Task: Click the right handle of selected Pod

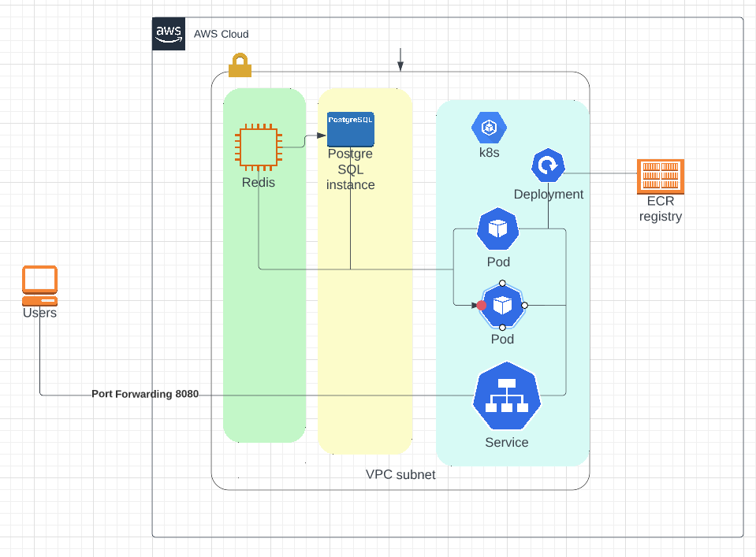Action: point(524,306)
